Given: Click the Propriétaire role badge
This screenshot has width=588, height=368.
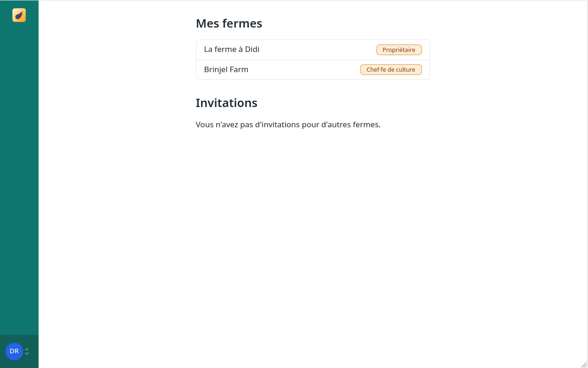Looking at the screenshot, I should click(x=399, y=50).
